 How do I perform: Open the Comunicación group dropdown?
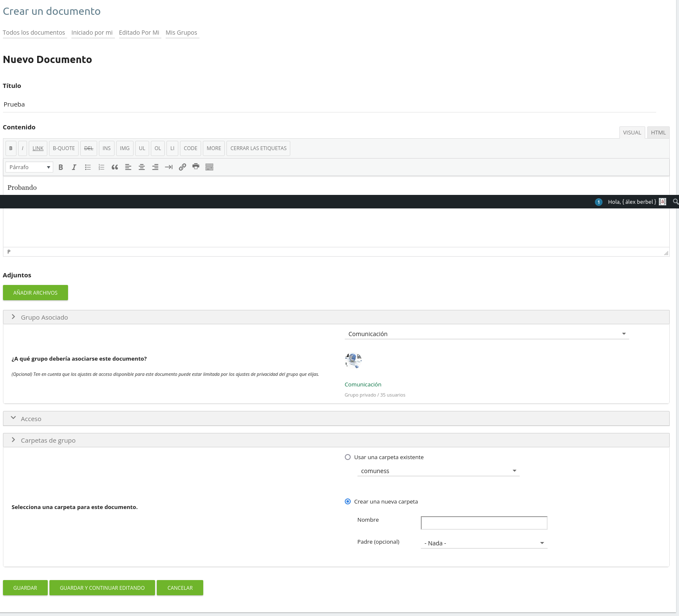point(486,334)
